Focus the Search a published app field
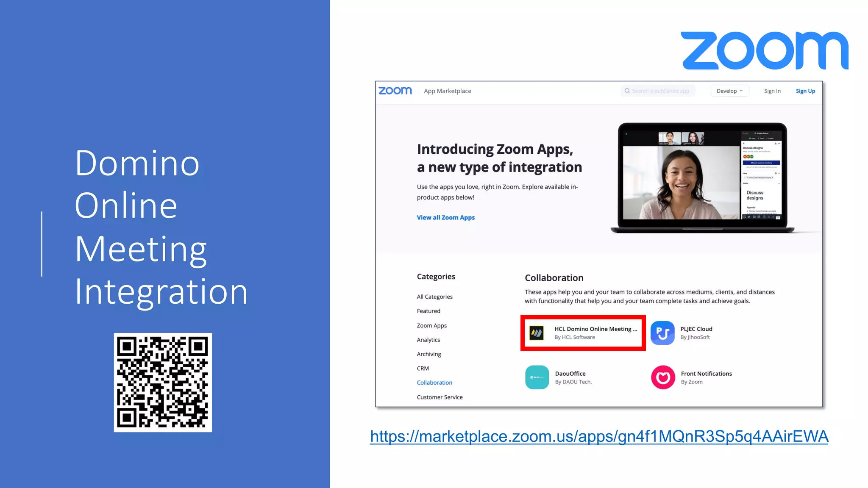 [x=658, y=91]
